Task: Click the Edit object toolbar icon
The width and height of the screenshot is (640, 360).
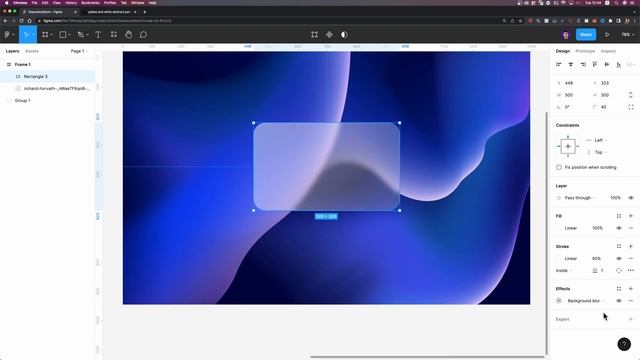Action: (314, 35)
